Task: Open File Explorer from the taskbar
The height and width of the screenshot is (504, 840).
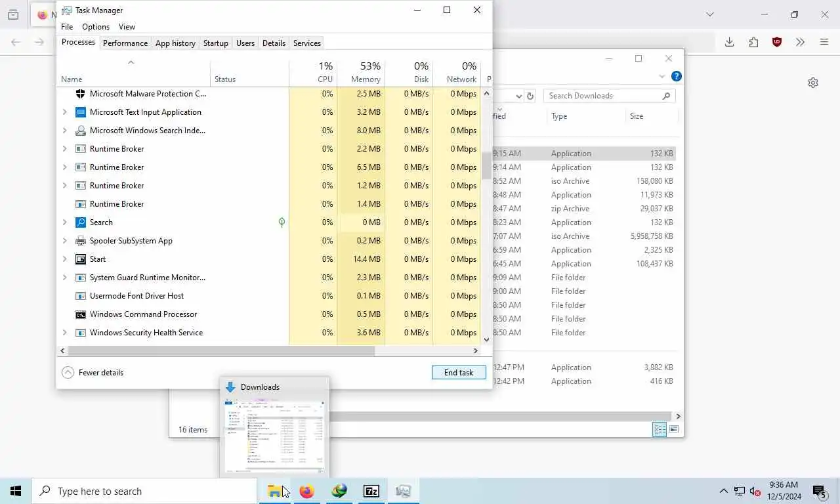Action: click(275, 491)
